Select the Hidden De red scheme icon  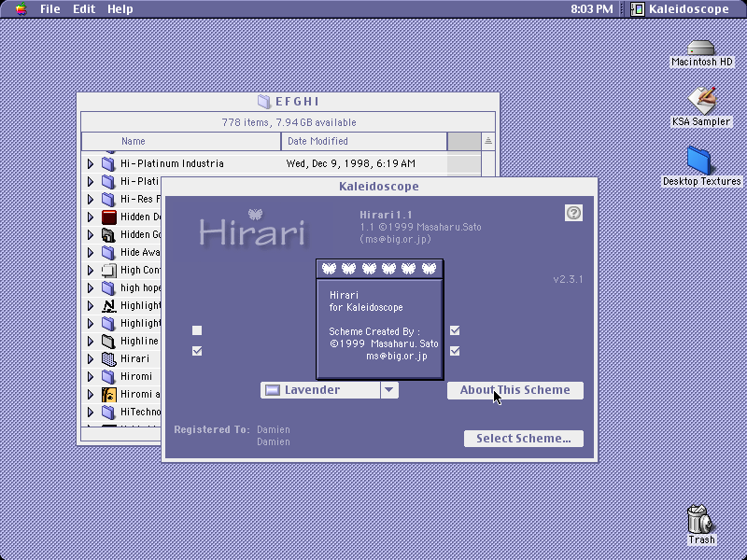point(108,217)
